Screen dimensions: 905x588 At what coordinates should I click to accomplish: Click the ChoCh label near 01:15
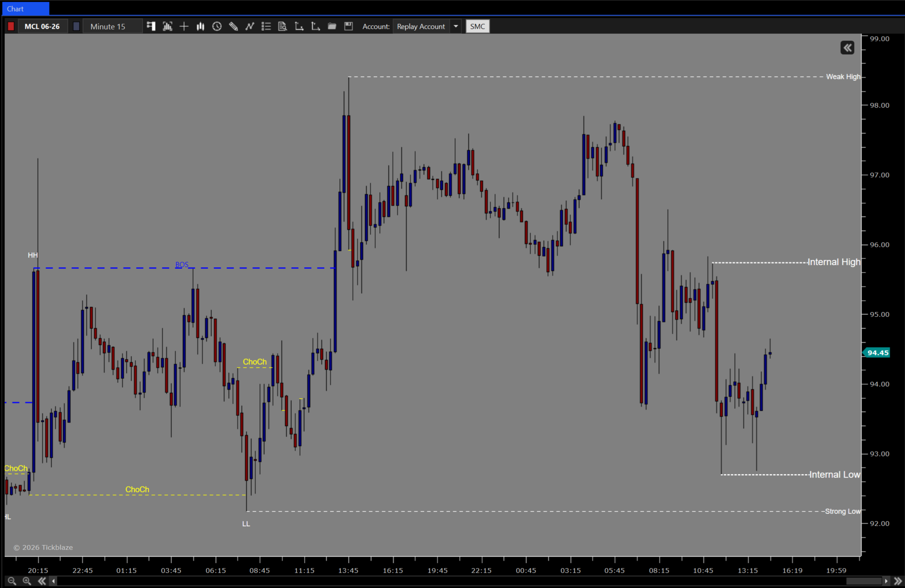(x=137, y=489)
